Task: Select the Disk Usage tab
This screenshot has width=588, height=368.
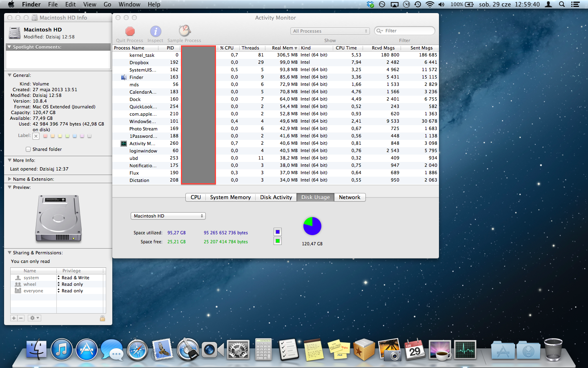Action: tap(315, 197)
